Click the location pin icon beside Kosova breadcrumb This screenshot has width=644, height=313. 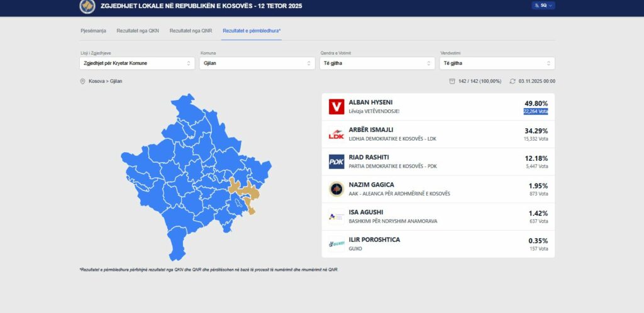[x=82, y=81]
